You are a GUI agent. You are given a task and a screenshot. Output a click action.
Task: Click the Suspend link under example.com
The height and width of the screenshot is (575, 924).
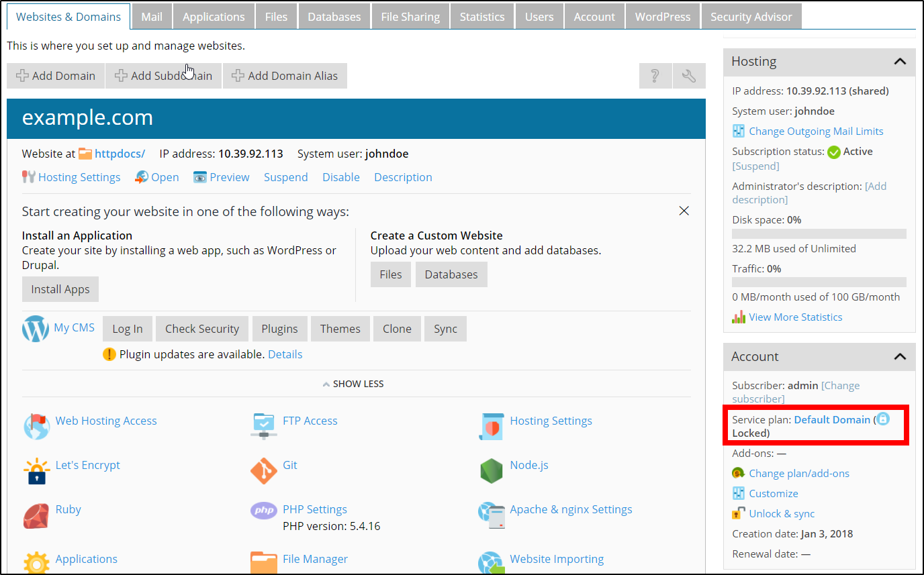tap(285, 177)
